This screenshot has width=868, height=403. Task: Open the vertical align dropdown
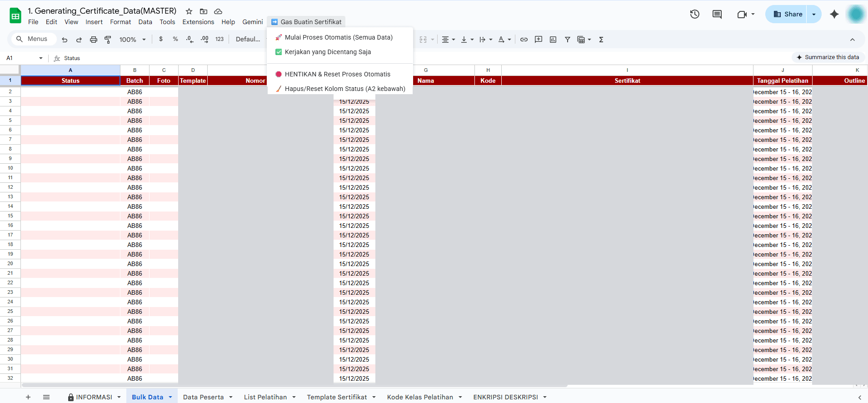467,40
